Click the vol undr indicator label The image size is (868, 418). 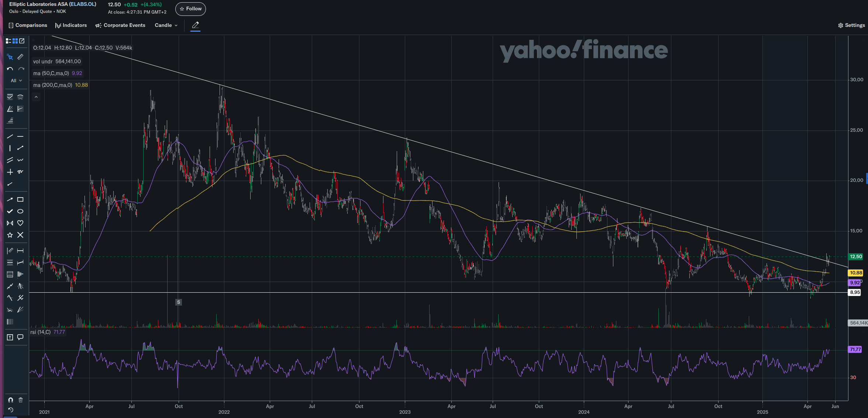click(x=43, y=62)
